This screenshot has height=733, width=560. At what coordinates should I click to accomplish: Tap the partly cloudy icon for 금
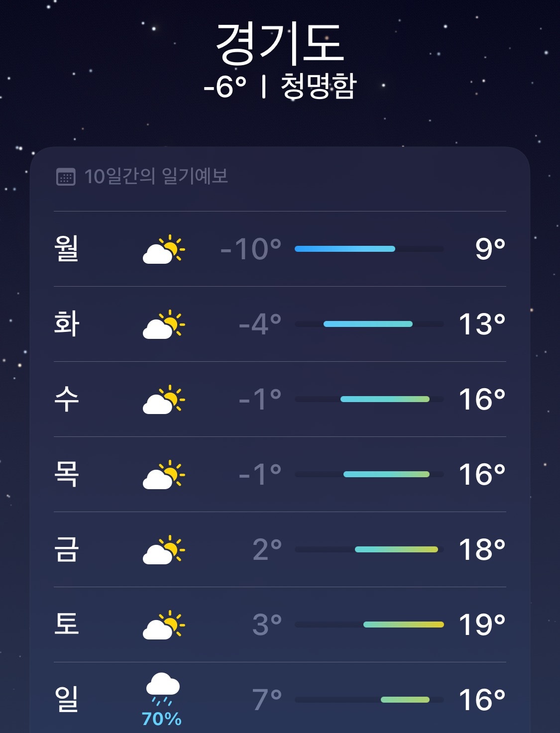(x=163, y=549)
